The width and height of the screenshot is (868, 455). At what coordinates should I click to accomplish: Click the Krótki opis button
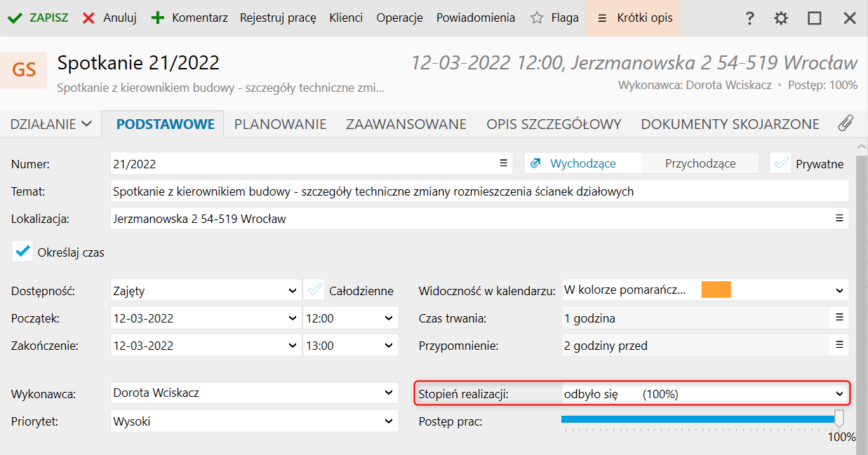pos(634,18)
